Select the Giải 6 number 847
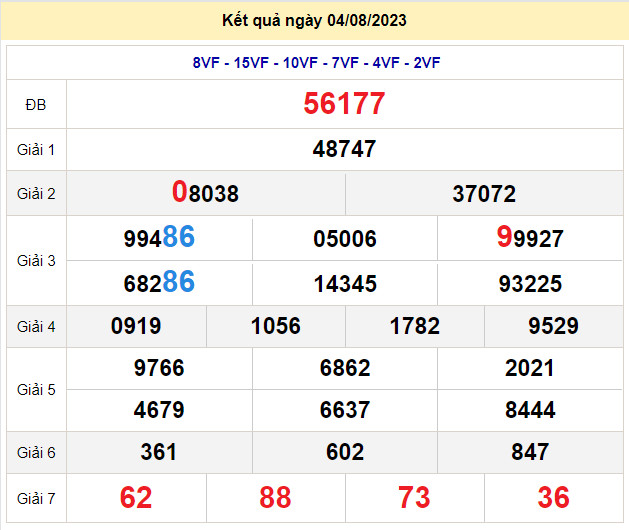The image size is (629, 530). point(530,452)
